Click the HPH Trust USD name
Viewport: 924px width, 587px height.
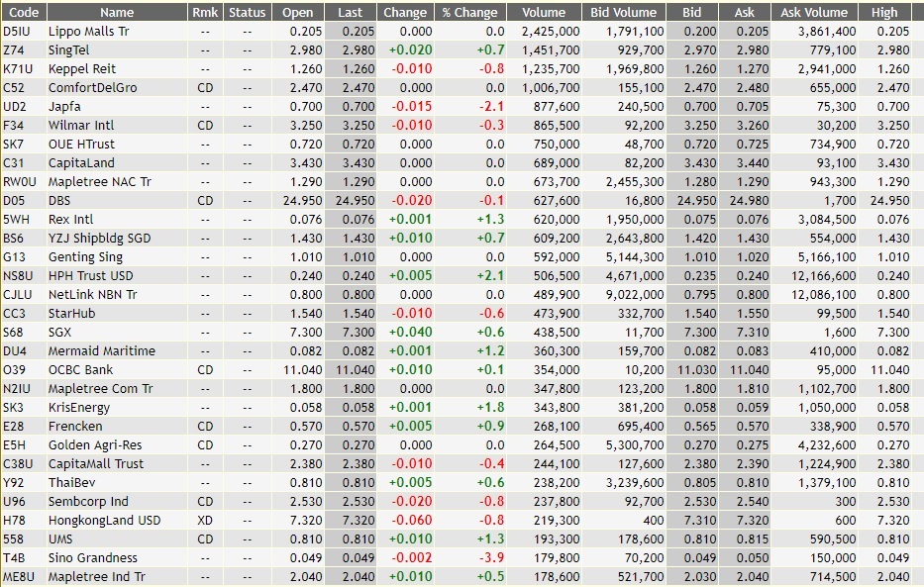tap(91, 276)
